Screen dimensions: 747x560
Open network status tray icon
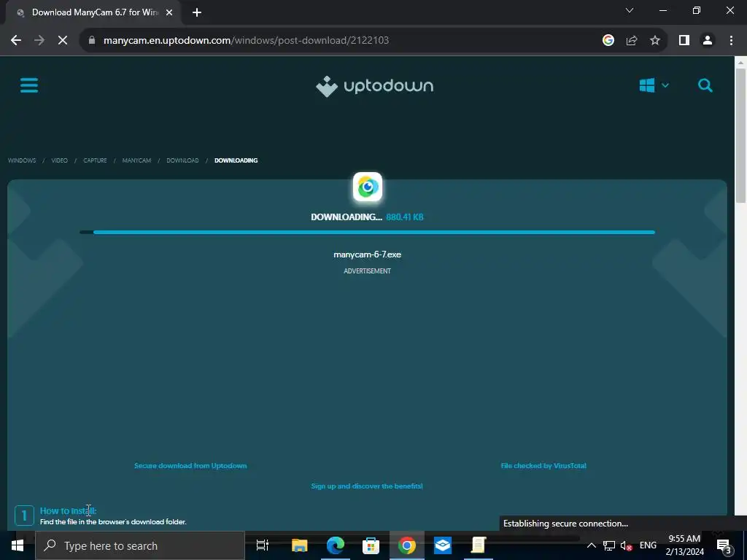(x=609, y=545)
